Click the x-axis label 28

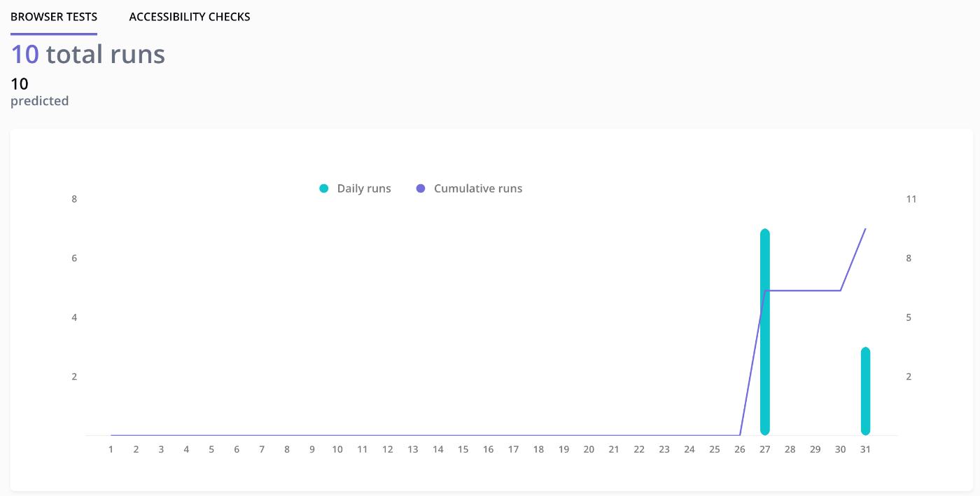point(790,449)
